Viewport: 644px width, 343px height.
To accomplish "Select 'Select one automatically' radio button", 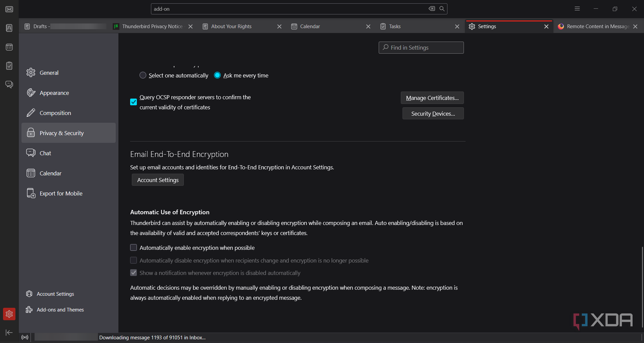I will (143, 75).
